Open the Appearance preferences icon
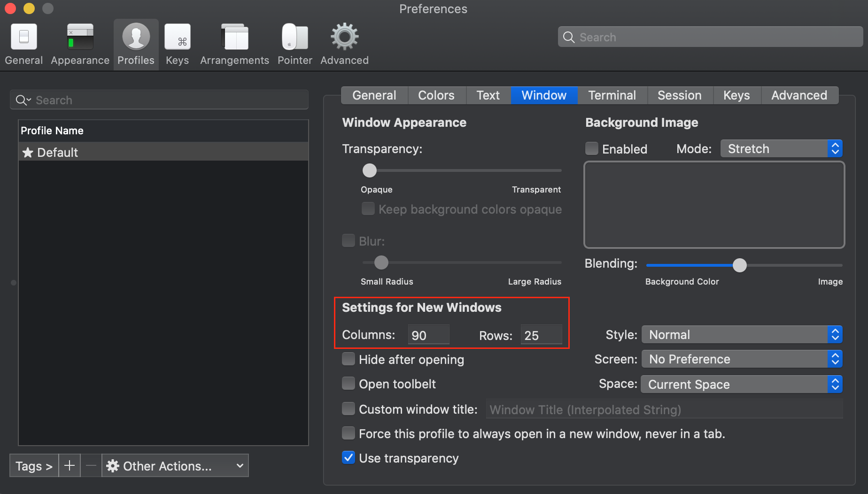The width and height of the screenshot is (868, 494). (x=80, y=37)
